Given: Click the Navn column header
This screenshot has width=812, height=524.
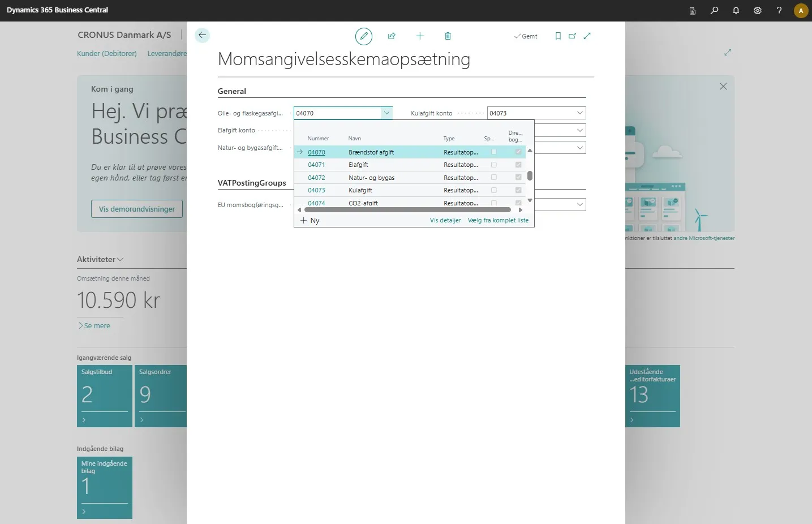Looking at the screenshot, I should (x=355, y=139).
